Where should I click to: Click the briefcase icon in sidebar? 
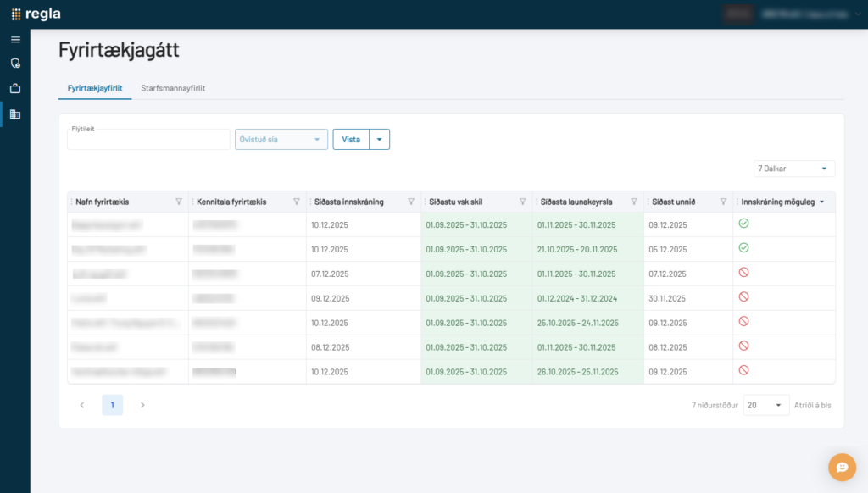[15, 88]
